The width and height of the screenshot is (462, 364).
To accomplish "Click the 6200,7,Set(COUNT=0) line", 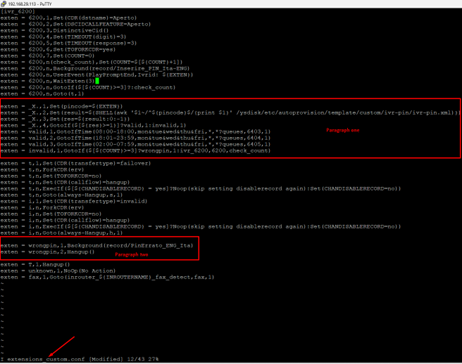I will 47,56.
